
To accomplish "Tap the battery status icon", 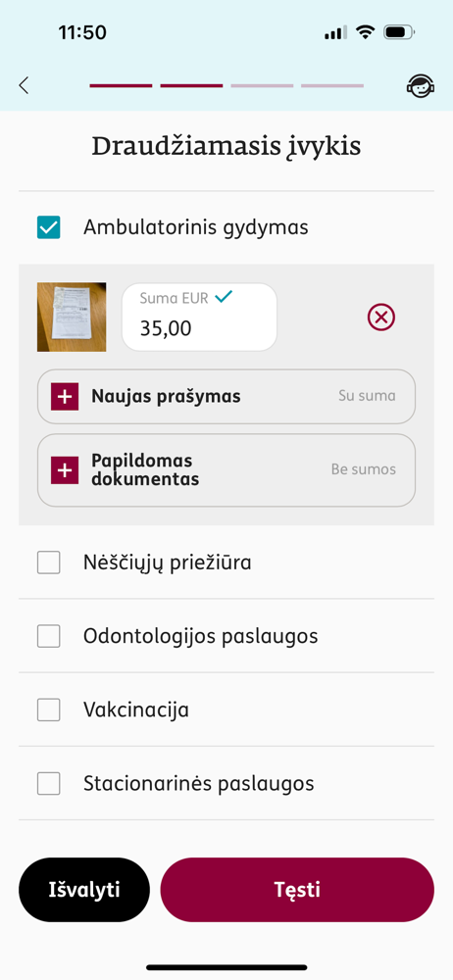I will click(399, 32).
